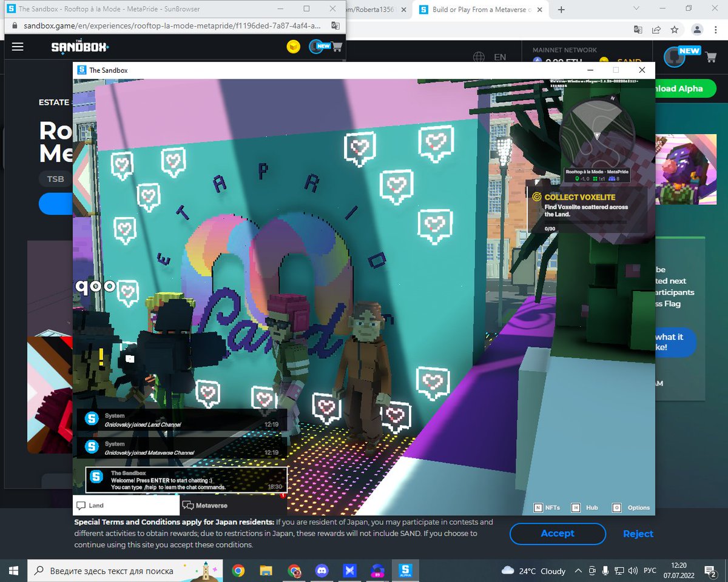Open the Chrome three-dot menu

pyautogui.click(x=716, y=29)
